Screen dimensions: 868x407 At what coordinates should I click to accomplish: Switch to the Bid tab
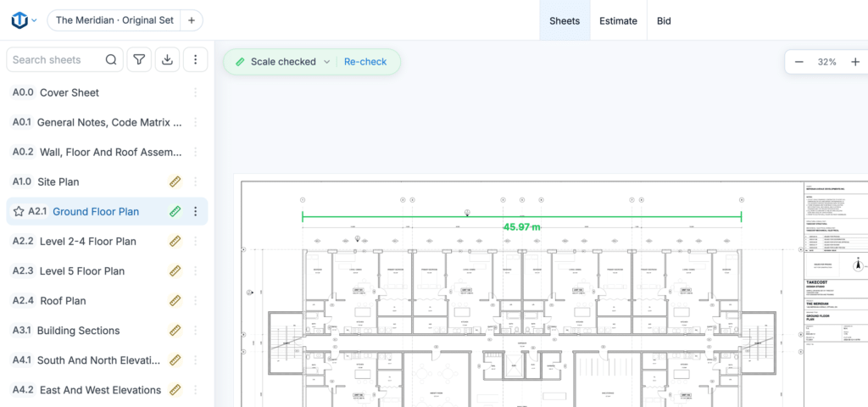(x=664, y=21)
